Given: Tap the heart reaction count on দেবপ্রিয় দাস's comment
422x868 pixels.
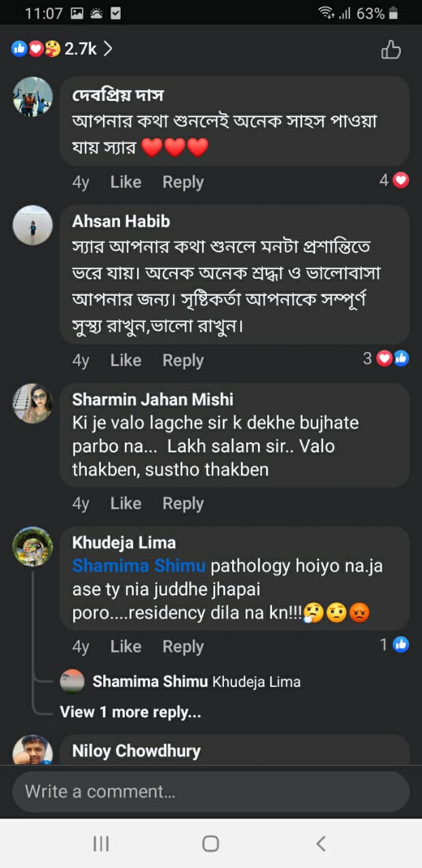Looking at the screenshot, I should 394,180.
